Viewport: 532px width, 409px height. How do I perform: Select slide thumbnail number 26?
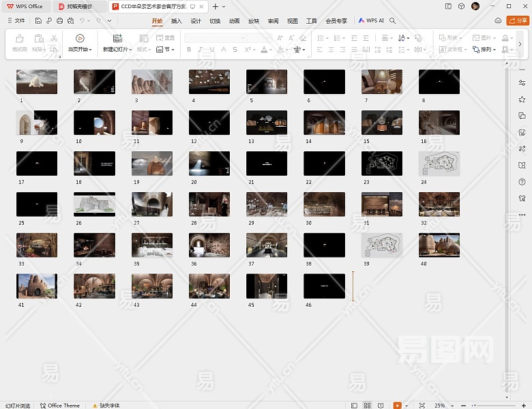[94, 204]
